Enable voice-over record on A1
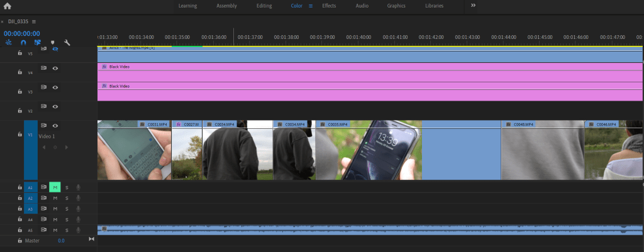Viewport: 644px width, 252px height. [79, 187]
